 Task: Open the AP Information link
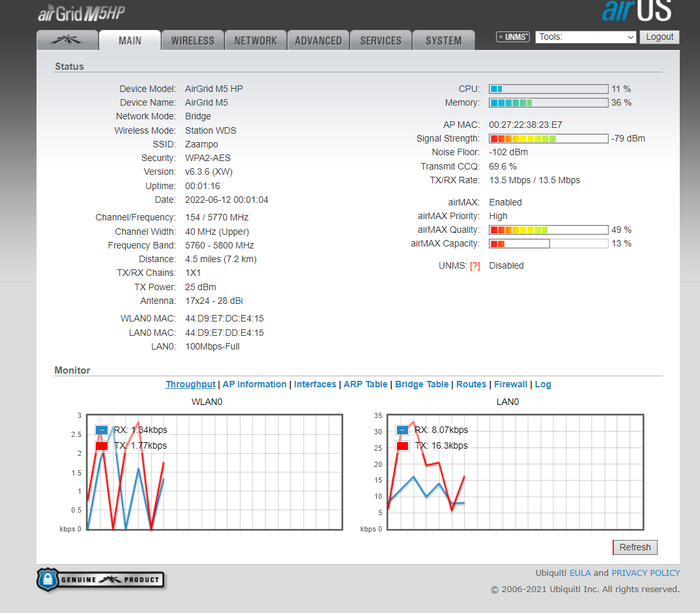coord(254,384)
